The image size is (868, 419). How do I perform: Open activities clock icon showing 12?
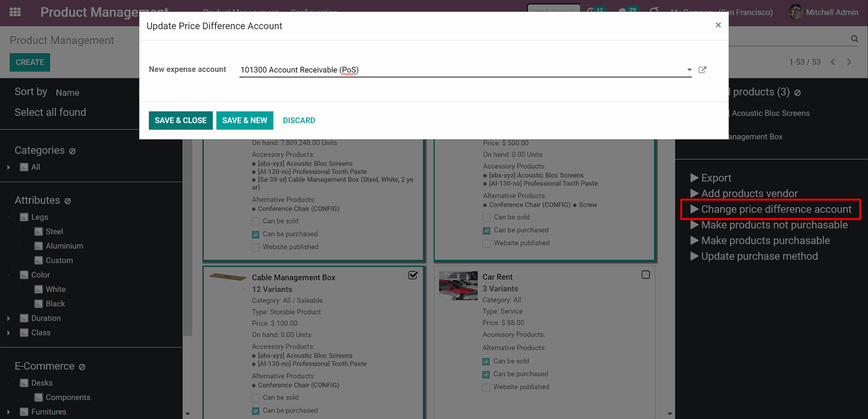pyautogui.click(x=595, y=12)
